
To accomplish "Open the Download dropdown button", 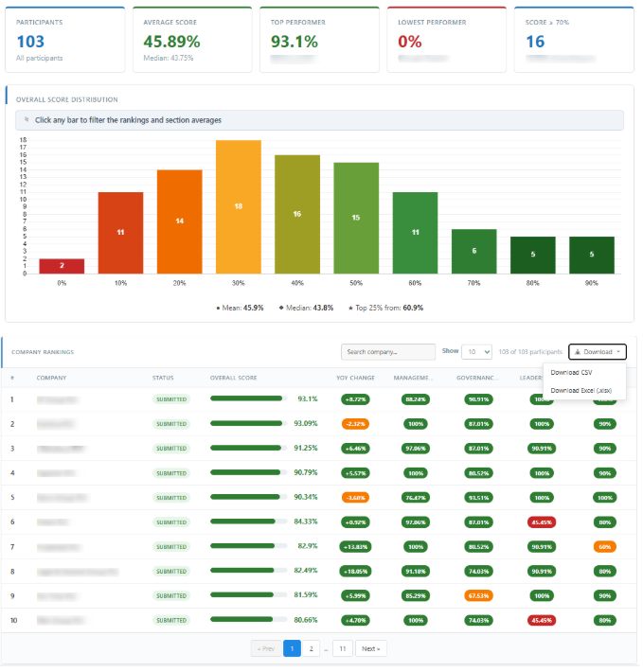I will coord(598,352).
